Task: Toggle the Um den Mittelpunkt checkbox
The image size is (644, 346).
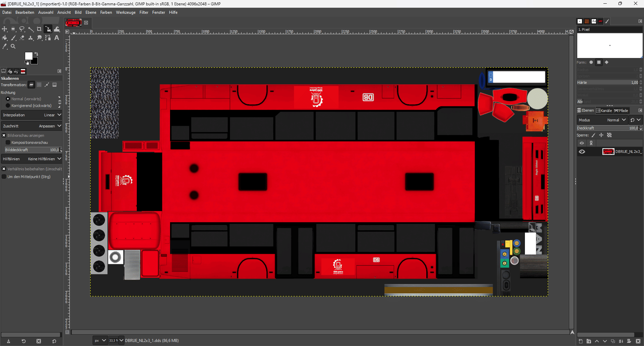Action: tap(4, 177)
